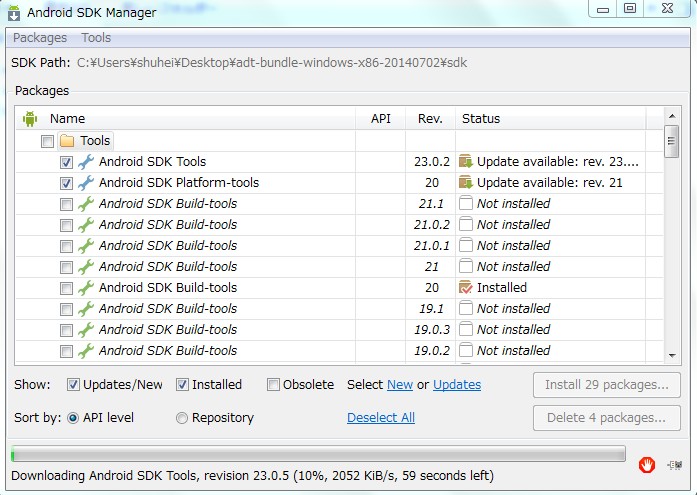697x495 pixels.
Task: Maximize the Android SDK Manager window
Action: [630, 8]
